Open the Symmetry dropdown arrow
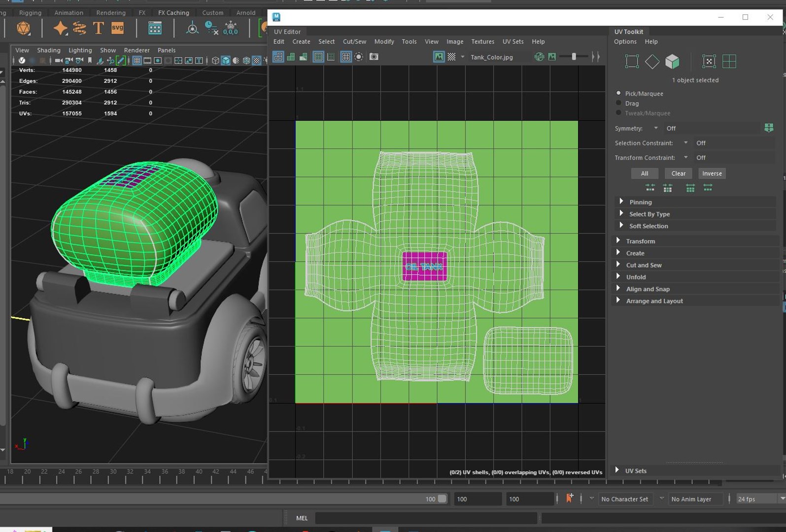 pos(656,128)
